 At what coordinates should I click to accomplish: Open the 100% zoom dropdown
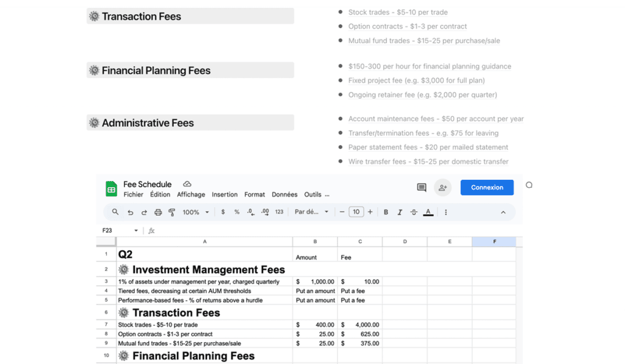(196, 212)
